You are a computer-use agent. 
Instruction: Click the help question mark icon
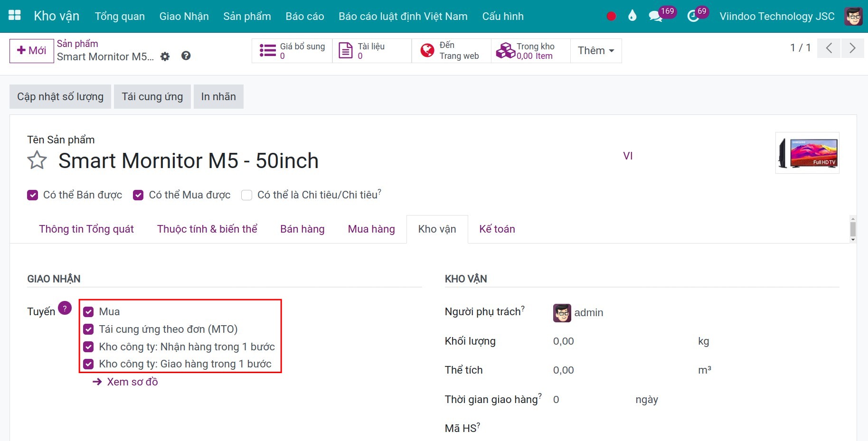click(186, 56)
